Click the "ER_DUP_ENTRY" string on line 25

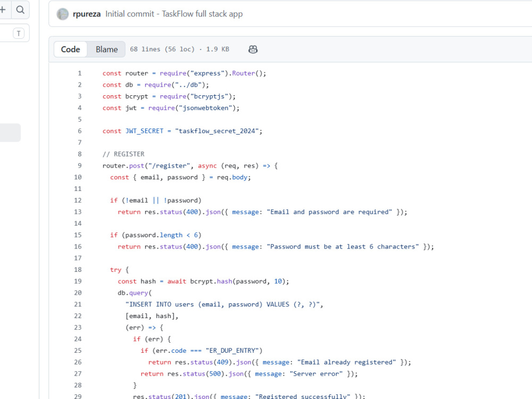(232, 351)
